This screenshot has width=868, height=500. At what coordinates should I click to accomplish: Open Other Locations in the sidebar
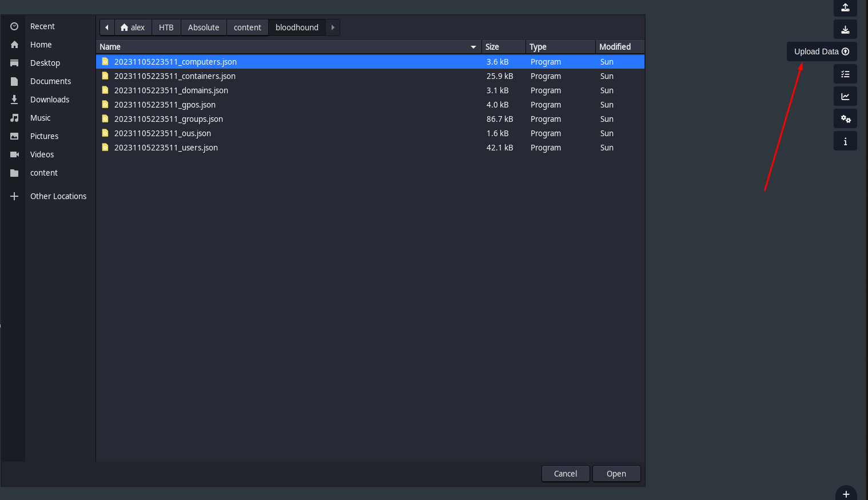[58, 196]
